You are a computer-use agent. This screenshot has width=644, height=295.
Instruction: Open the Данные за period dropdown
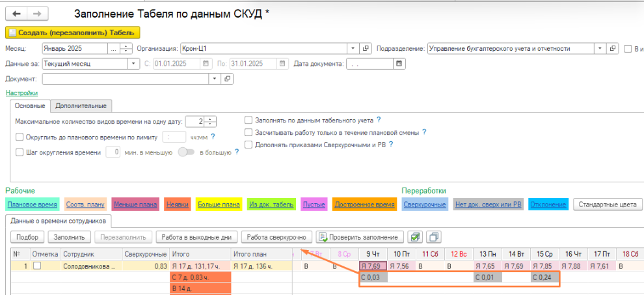click(133, 64)
